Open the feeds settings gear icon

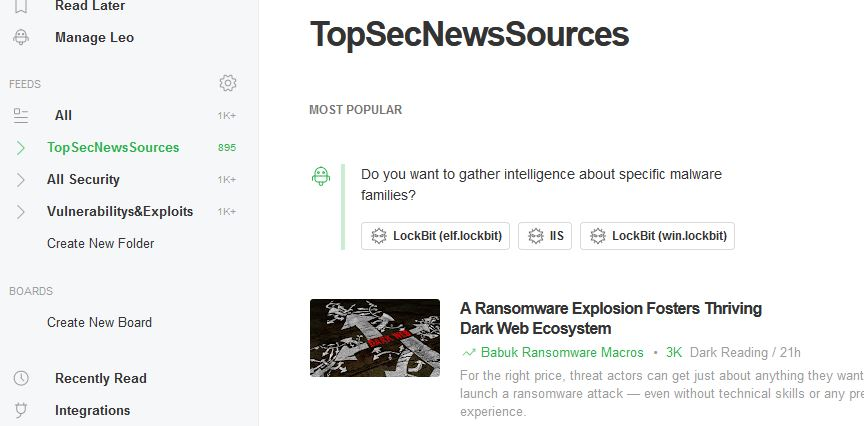(x=228, y=83)
